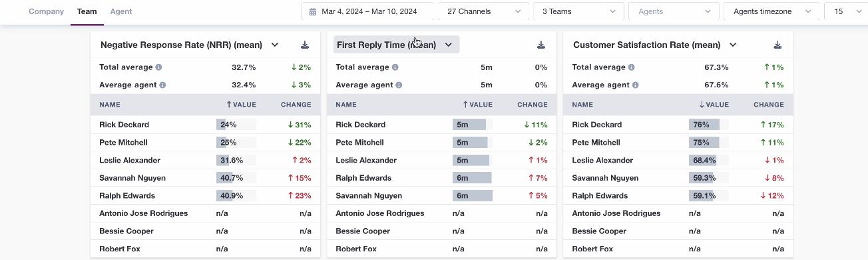Image resolution: width=868 pixels, height=260 pixels.
Task: Open the Agents timezone dropdown
Action: pyautogui.click(x=771, y=11)
